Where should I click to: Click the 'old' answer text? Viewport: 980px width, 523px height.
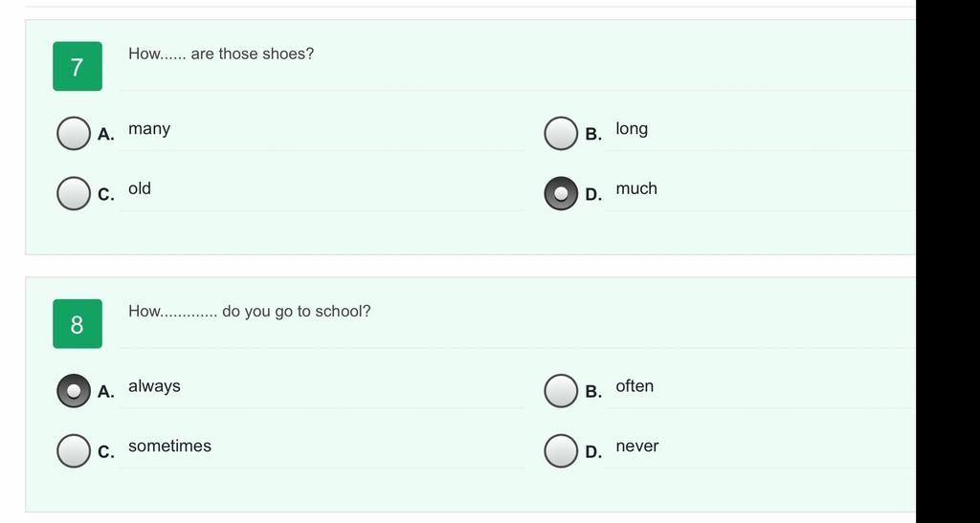coord(140,187)
